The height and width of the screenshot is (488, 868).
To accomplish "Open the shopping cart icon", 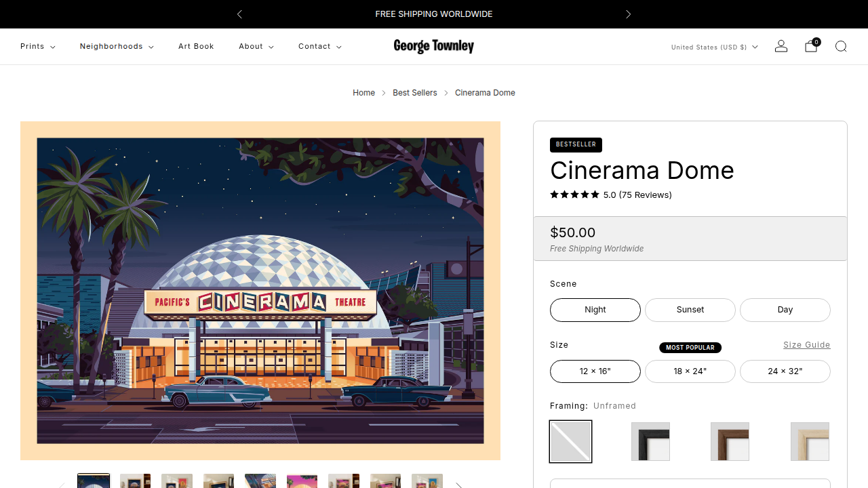I will 811,46.
